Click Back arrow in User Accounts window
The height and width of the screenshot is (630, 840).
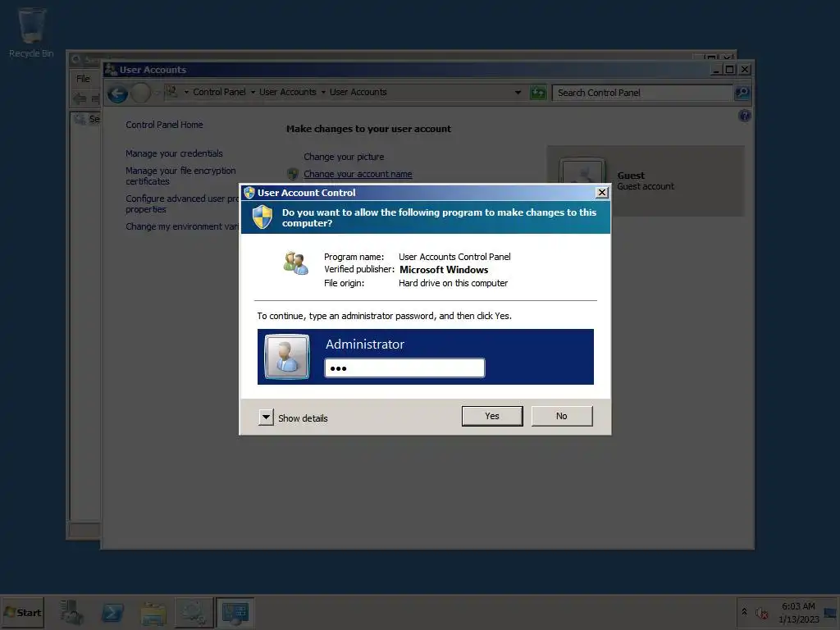click(x=117, y=94)
